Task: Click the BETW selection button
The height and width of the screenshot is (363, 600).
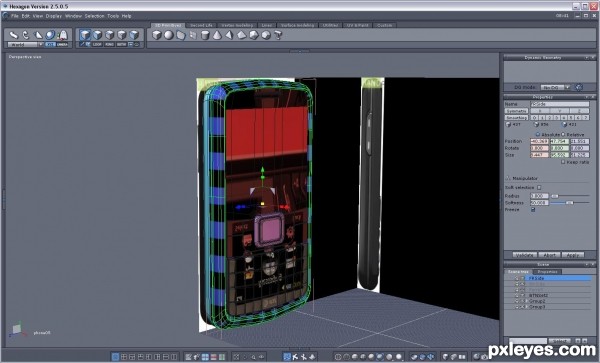Action: [121, 44]
